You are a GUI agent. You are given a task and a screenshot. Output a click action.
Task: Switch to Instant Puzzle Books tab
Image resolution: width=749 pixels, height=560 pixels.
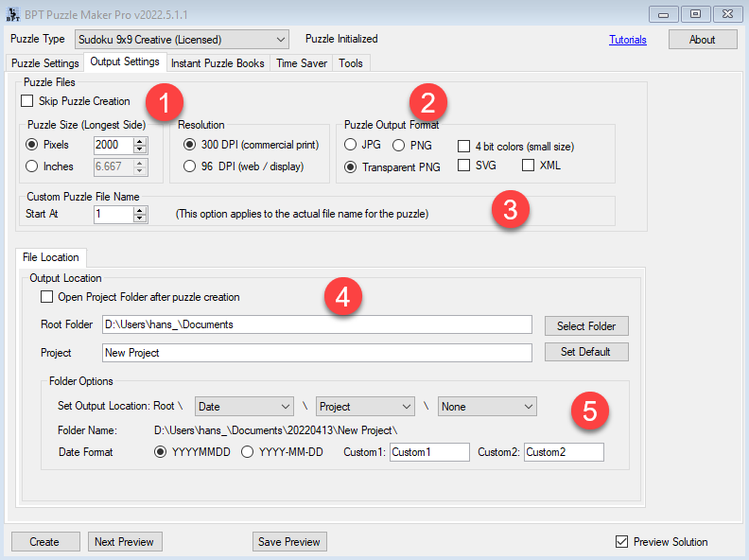(218, 63)
